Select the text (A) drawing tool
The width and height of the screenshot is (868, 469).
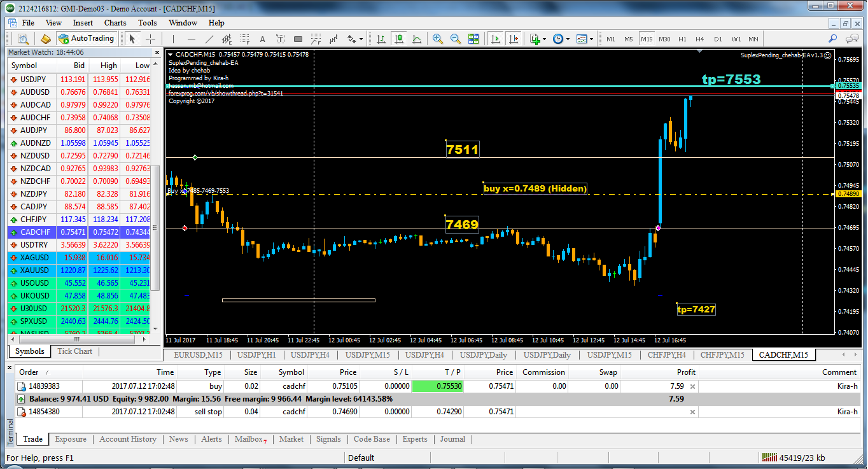click(x=262, y=39)
